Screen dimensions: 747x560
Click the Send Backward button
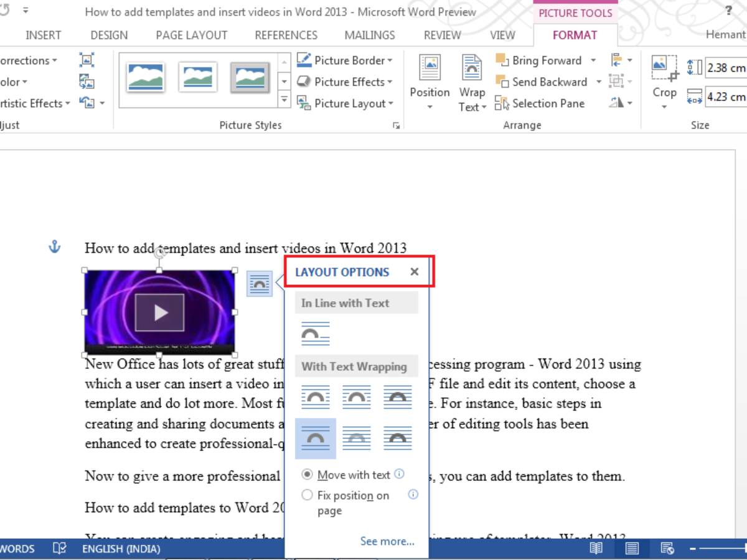click(x=541, y=82)
